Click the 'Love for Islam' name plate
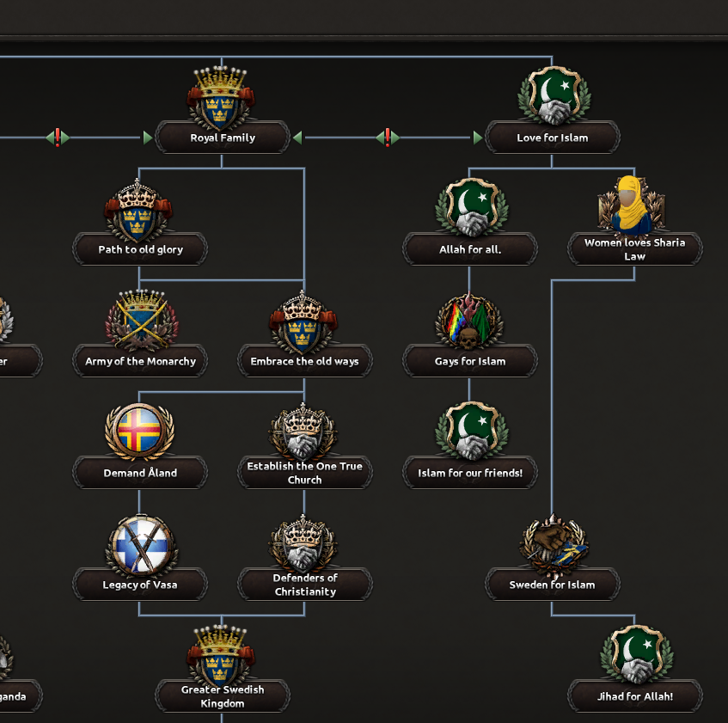Image resolution: width=728 pixels, height=723 pixels. 553,138
